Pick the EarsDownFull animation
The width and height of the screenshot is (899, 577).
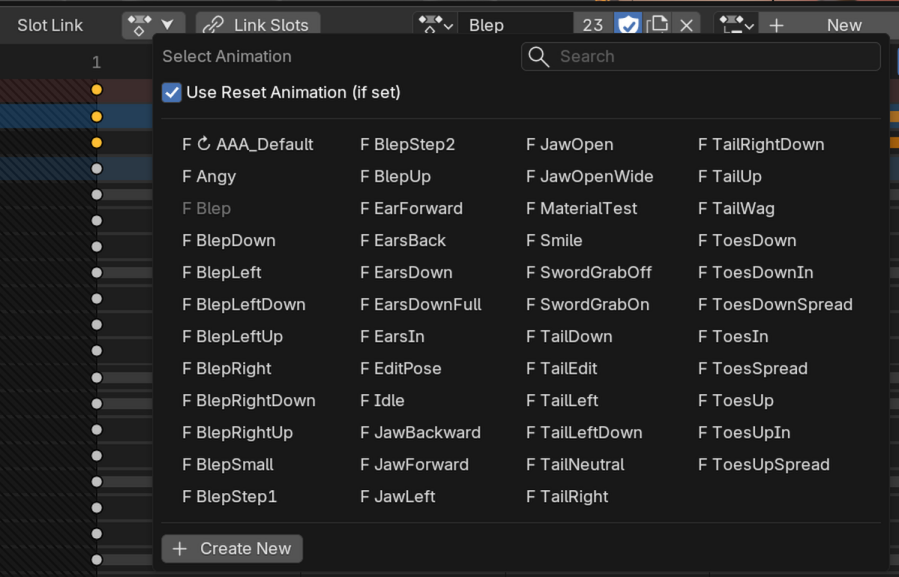420,305
